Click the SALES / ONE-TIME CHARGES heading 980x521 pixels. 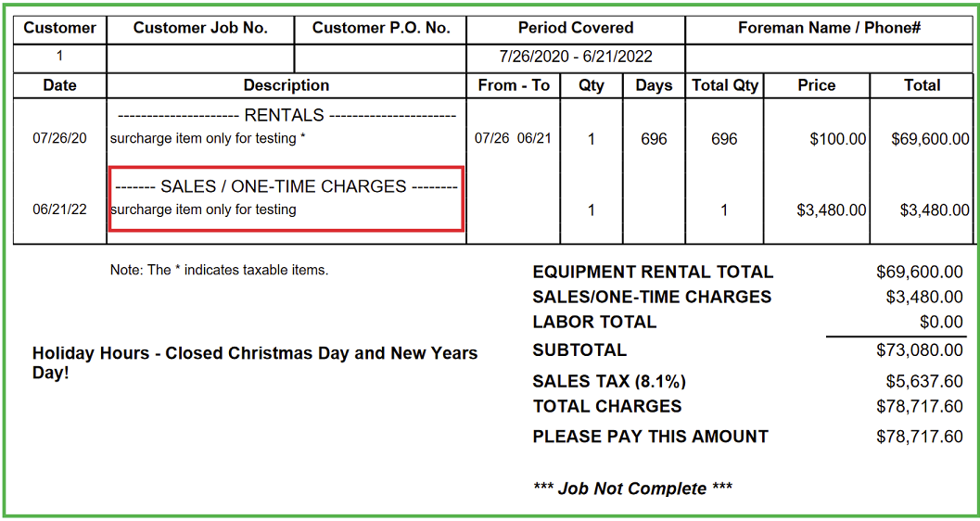[286, 186]
